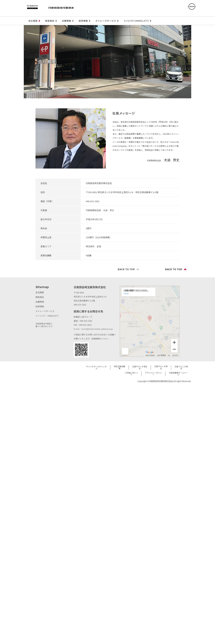
Task: Open the 日産サティオ埼玉北 footer link
Action: click(140, 367)
